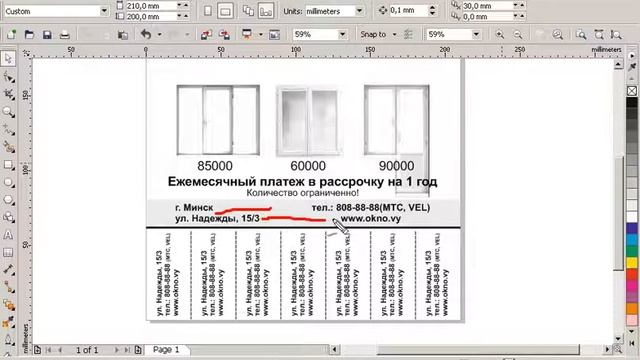
Task: Zoom to page icon
Action: click(x=581, y=35)
